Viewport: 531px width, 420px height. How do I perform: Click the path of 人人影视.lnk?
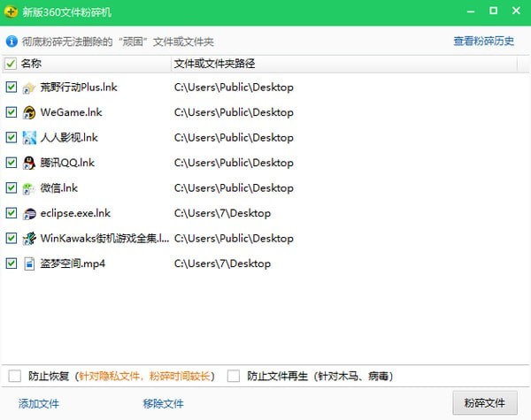(234, 137)
